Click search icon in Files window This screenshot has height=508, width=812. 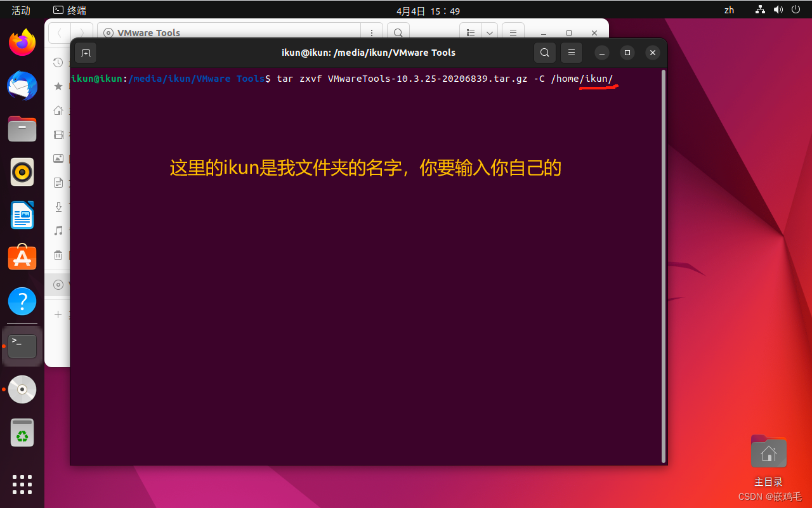tap(398, 32)
